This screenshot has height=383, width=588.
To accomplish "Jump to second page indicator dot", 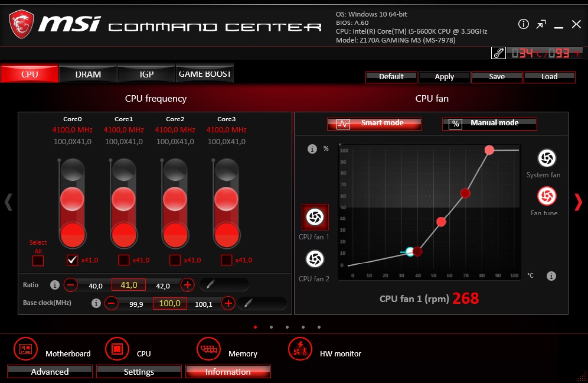I will [x=271, y=327].
